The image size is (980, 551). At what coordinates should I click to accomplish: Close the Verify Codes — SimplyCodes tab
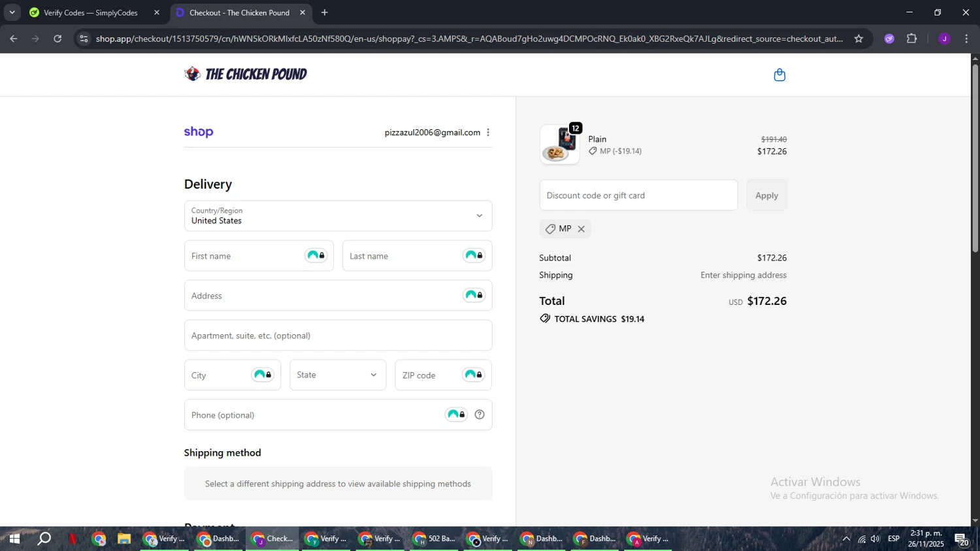(x=157, y=12)
